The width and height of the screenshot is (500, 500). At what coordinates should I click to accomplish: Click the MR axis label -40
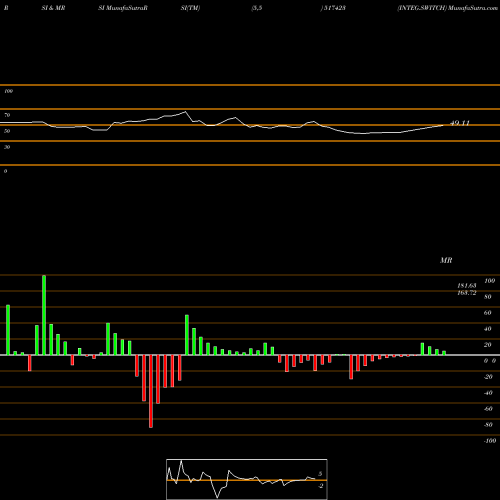click(x=488, y=393)
